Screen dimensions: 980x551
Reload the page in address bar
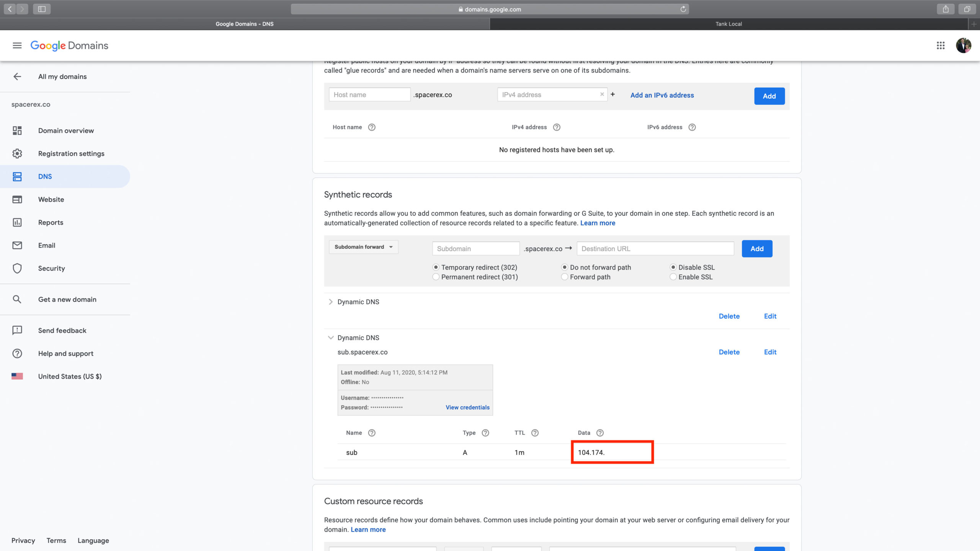[683, 9]
